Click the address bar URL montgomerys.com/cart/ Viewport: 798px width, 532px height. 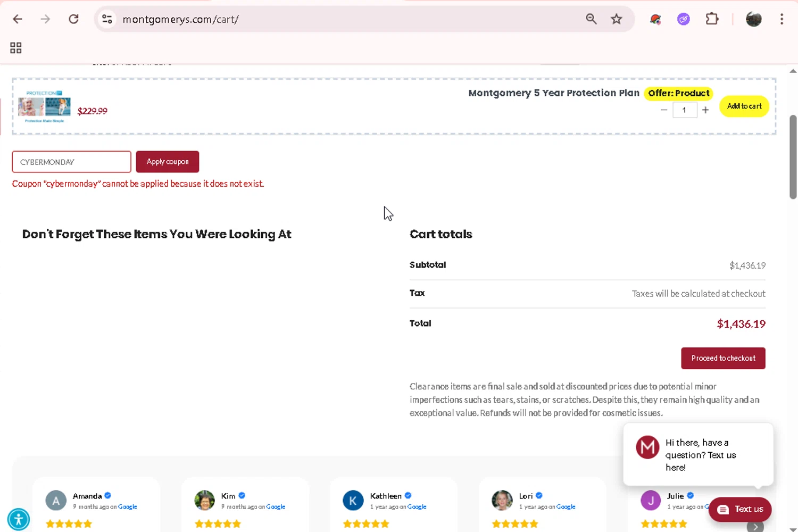click(180, 19)
